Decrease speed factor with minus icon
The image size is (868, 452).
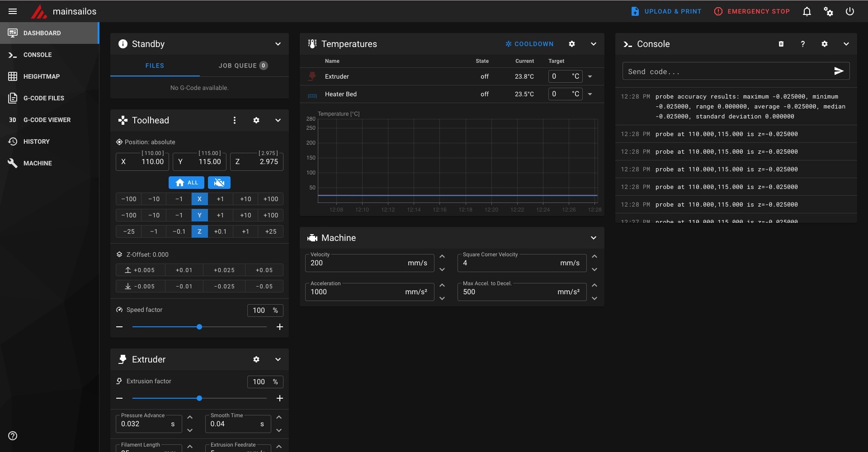click(119, 327)
